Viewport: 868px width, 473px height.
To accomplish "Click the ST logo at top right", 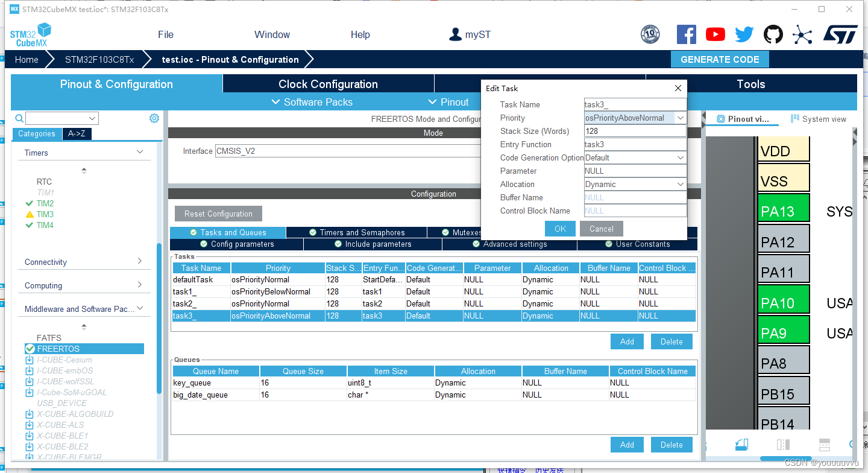I will click(x=840, y=34).
